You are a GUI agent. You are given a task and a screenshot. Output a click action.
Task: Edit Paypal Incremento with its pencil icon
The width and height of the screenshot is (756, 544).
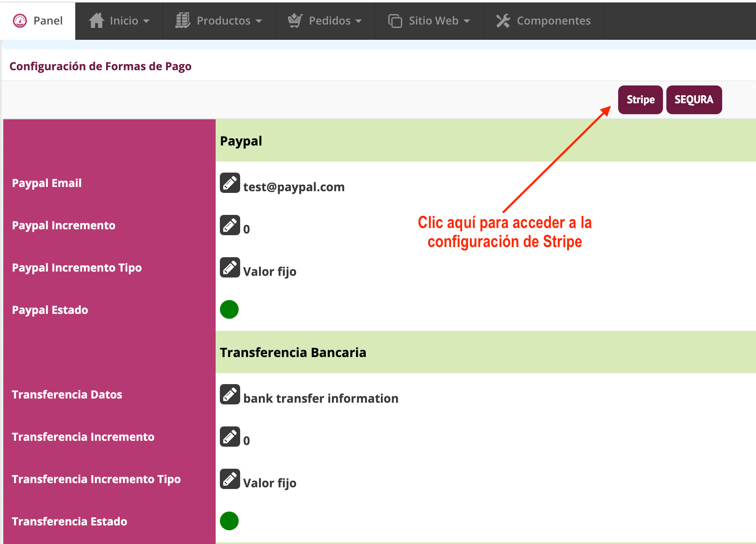point(230,225)
